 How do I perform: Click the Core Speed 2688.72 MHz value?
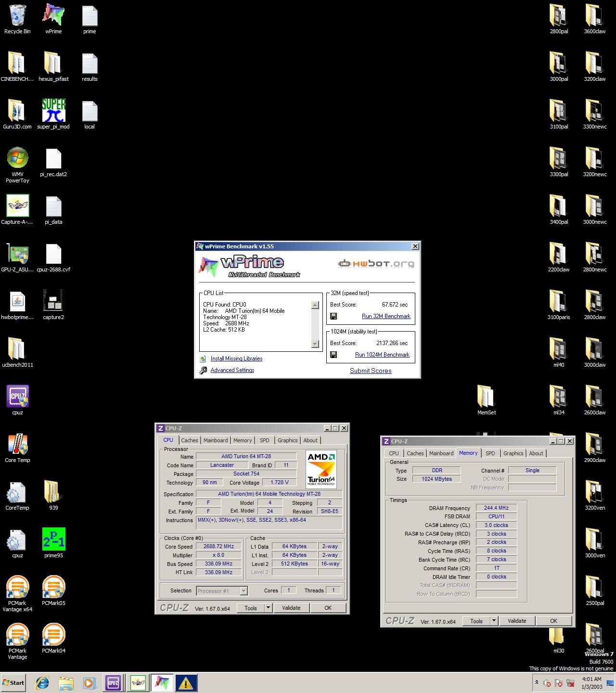[218, 546]
